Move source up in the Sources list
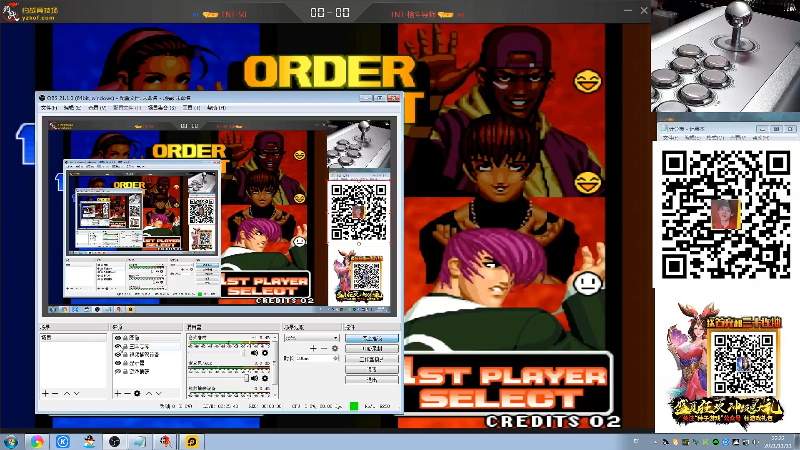Screen dimensions: 800x450 (x=149, y=393)
